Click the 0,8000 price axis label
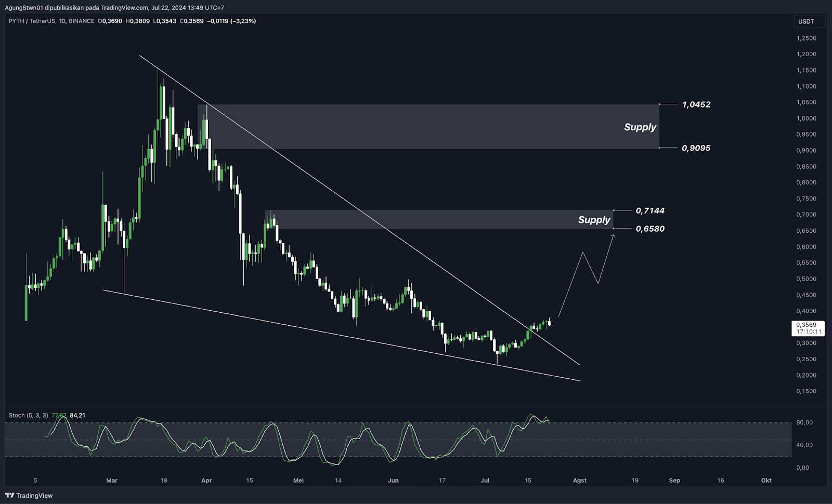 tap(807, 183)
